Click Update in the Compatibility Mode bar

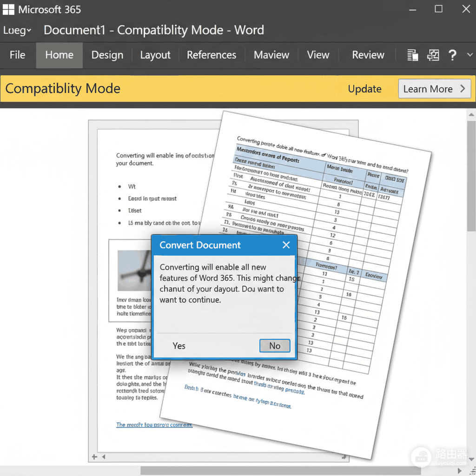point(364,89)
